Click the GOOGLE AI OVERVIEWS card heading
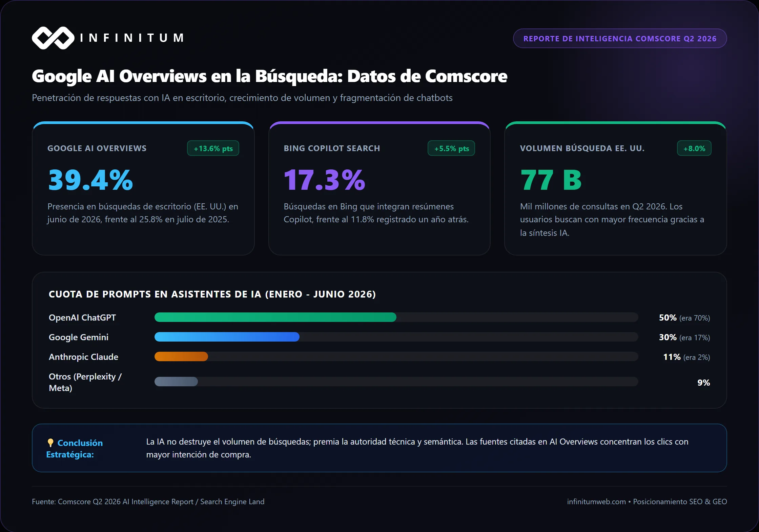 (97, 148)
